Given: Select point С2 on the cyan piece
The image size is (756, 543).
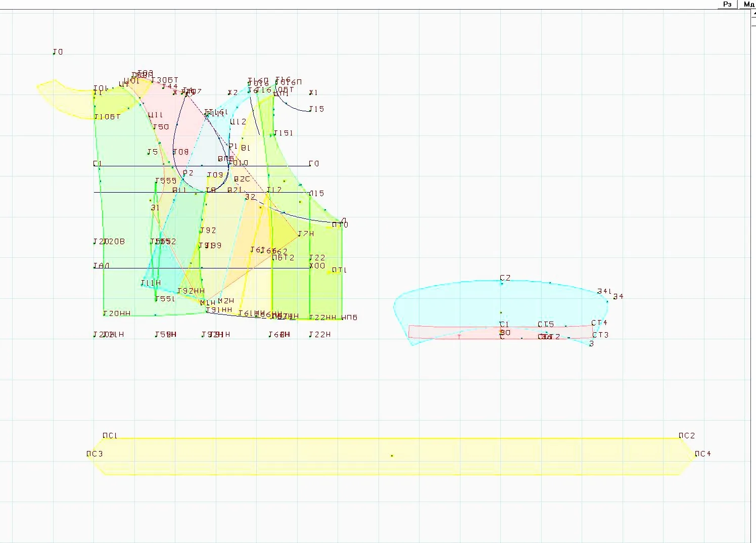Looking at the screenshot, I should pyautogui.click(x=505, y=278).
